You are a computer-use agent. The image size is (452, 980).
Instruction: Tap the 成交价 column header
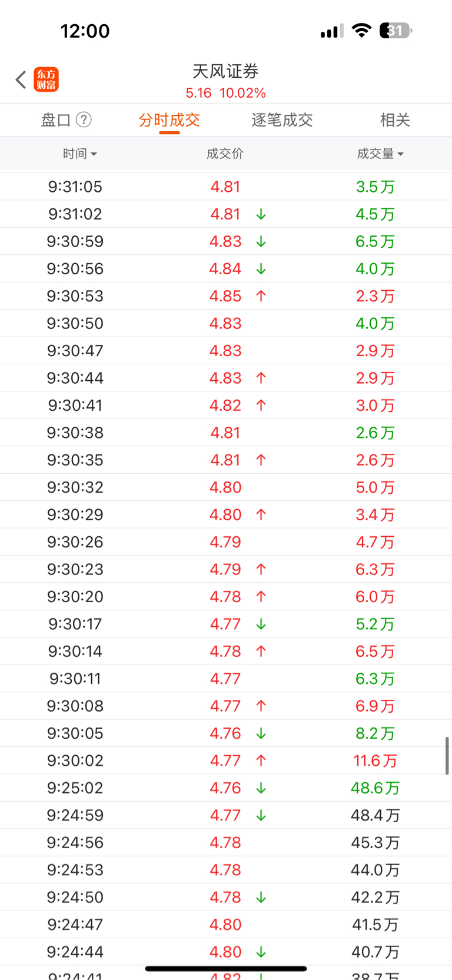[225, 154]
